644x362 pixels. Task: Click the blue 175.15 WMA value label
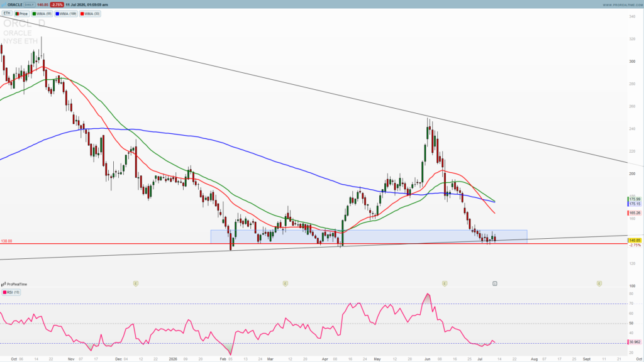point(635,204)
